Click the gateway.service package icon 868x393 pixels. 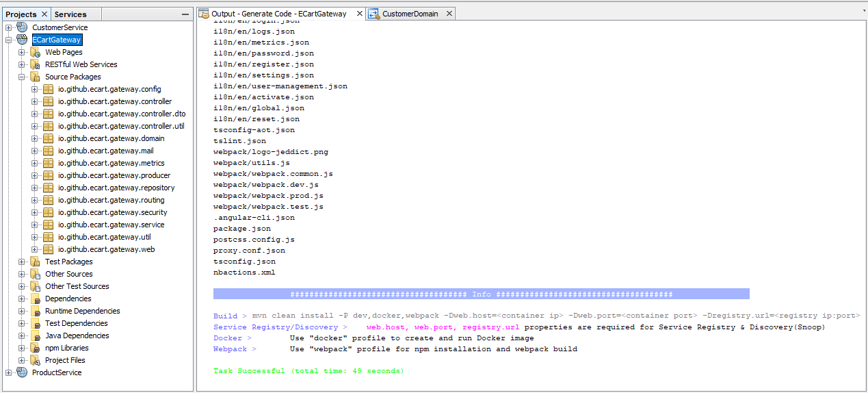[48, 225]
